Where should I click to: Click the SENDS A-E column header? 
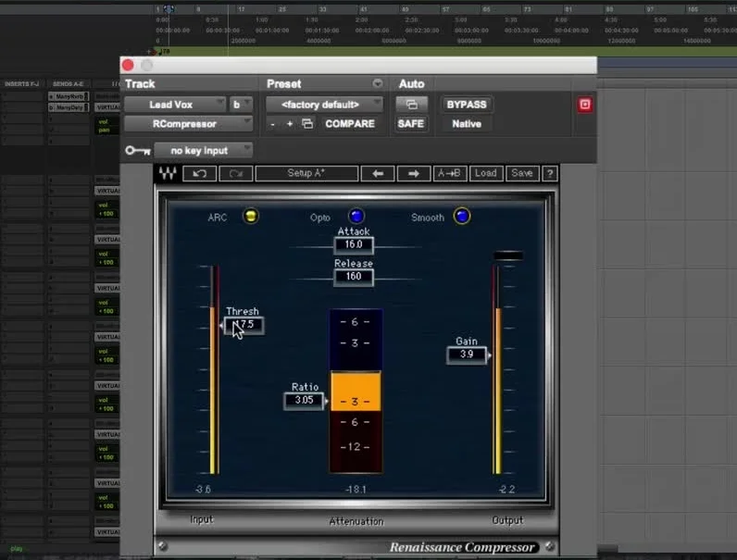pyautogui.click(x=69, y=83)
